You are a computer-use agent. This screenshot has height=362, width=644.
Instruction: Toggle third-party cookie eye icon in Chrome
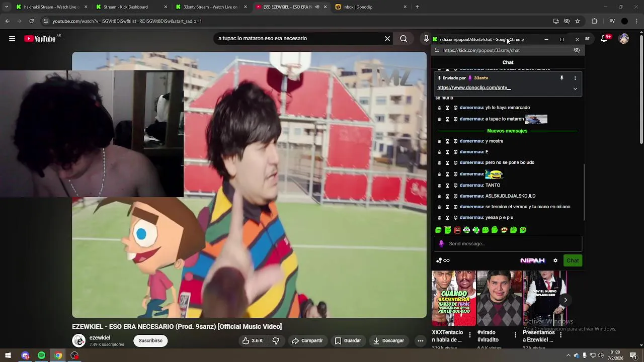[x=567, y=21]
